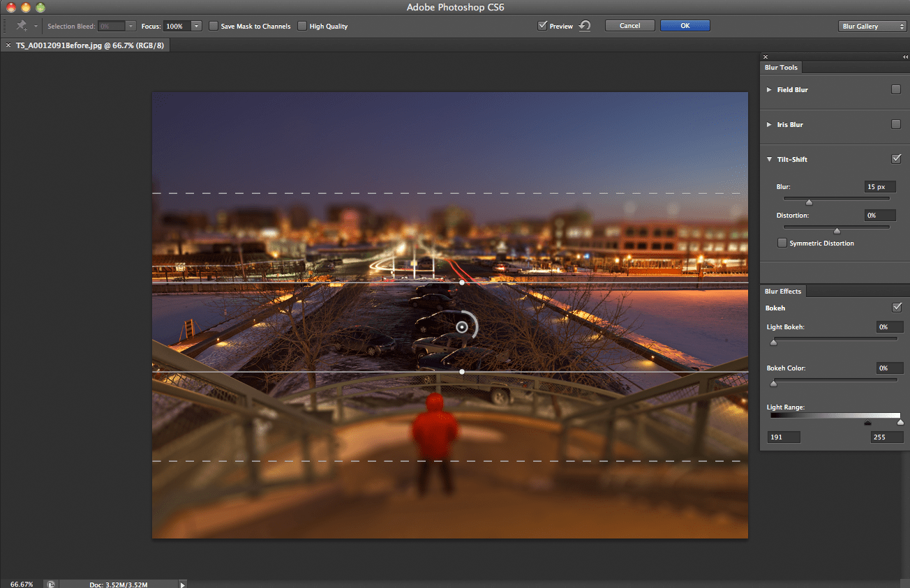
Task: Click the Light Range 255 field
Action: 887,437
